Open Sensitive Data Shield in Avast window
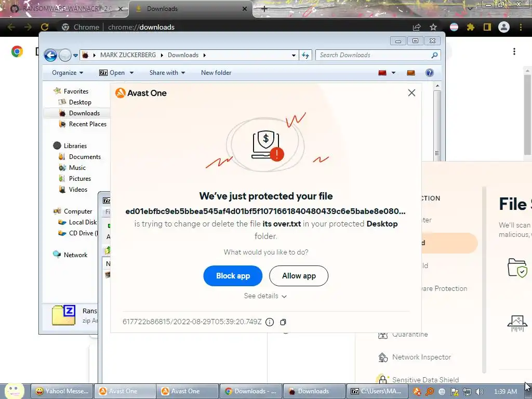Image resolution: width=532 pixels, height=399 pixels. [x=418, y=380]
